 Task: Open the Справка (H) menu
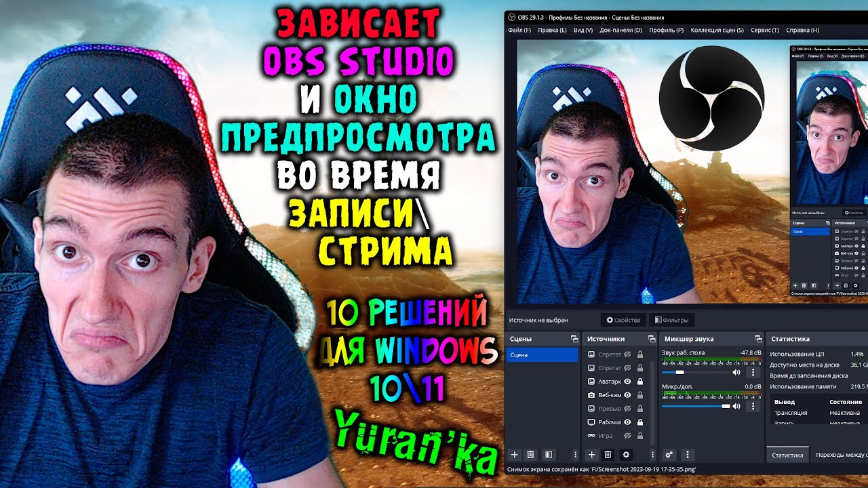coord(802,30)
